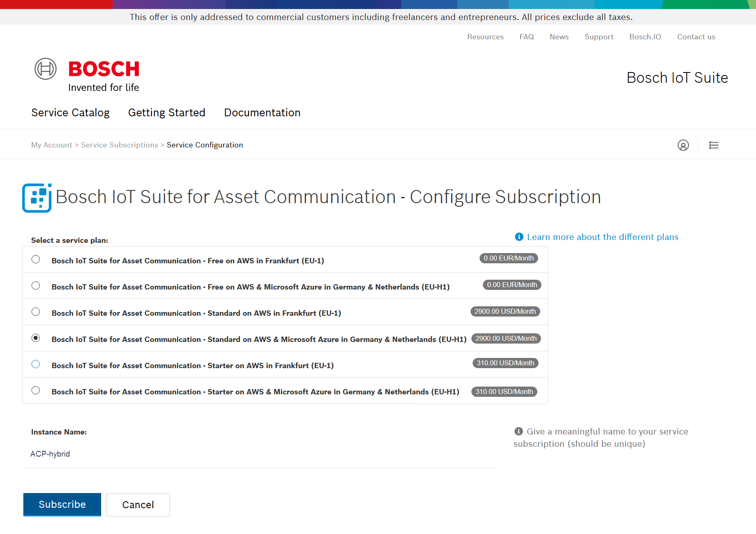Image resolution: width=756 pixels, height=534 pixels.
Task: Click 310.00 USD/Month badge for Starter EU-1
Action: click(x=505, y=363)
